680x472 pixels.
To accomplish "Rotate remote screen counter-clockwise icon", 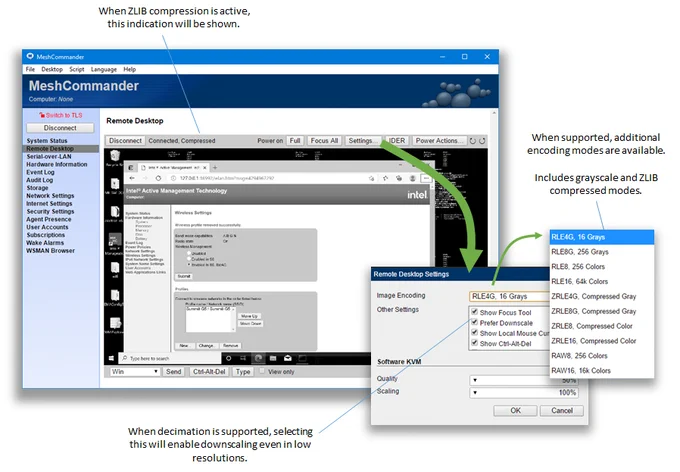I will pos(473,141).
